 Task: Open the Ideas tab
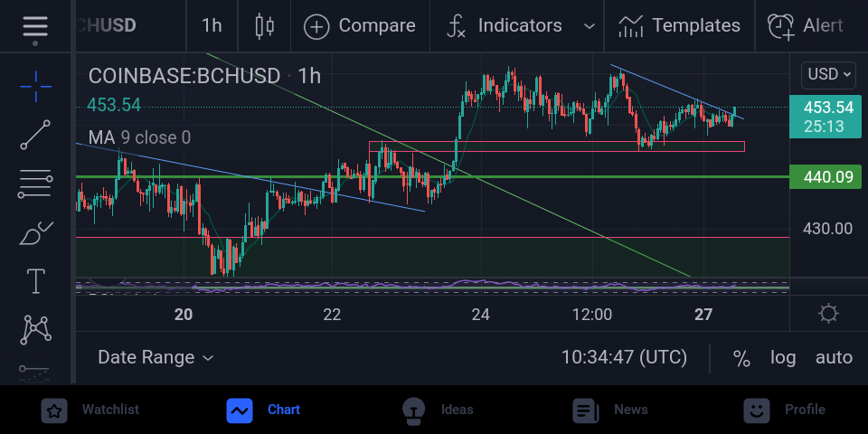438,410
